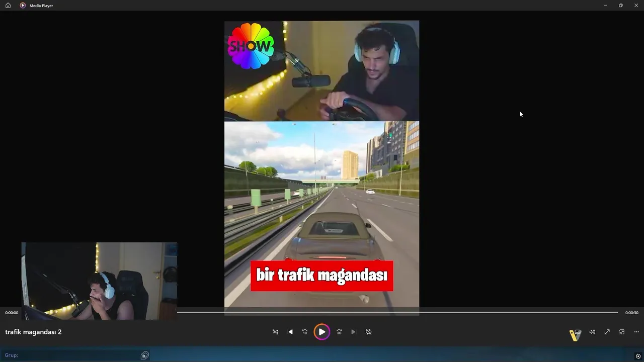The height and width of the screenshot is (362, 644).
Task: Restore down the Media Player window
Action: tap(621, 5)
